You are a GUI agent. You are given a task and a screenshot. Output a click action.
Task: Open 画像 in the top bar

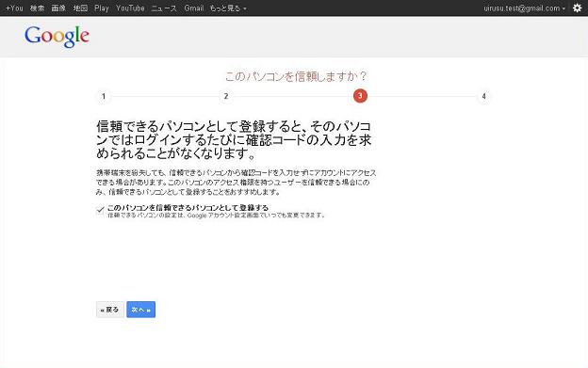[x=58, y=8]
